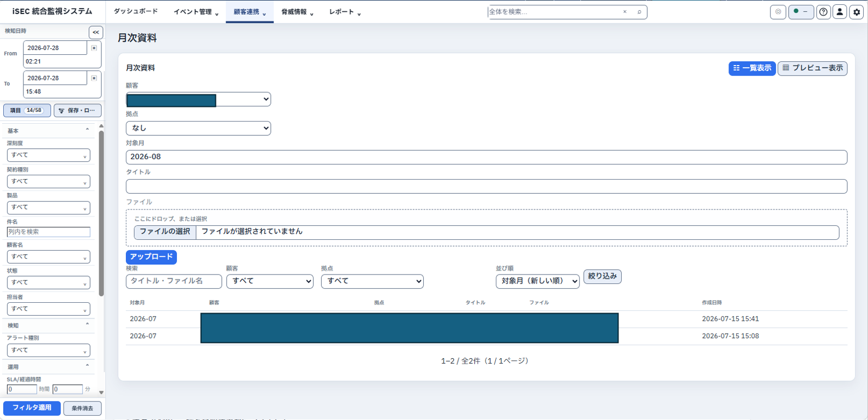Click the 対象月 field showing 2026-08
Screen dimensions: 868x420
point(487,157)
